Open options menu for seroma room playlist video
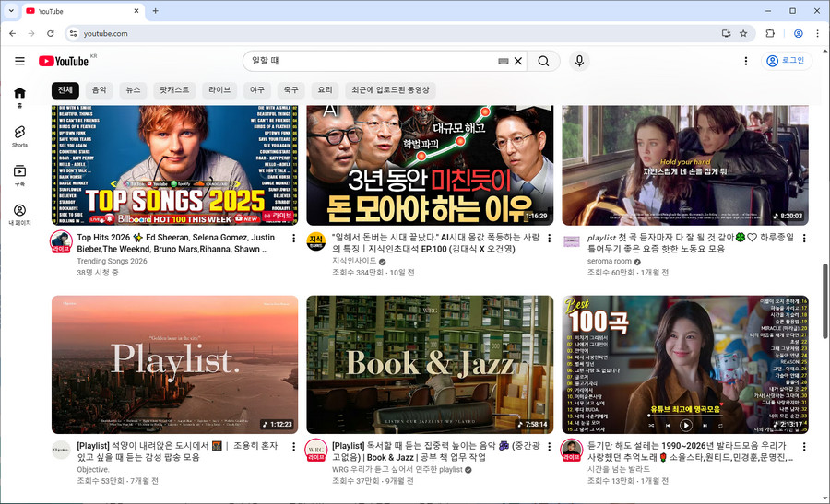 click(804, 239)
